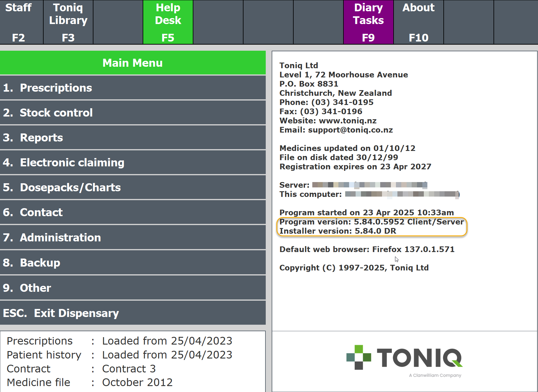This screenshot has height=392, width=538.
Task: Select 1. Prescriptions from Main Menu
Action: (x=133, y=88)
